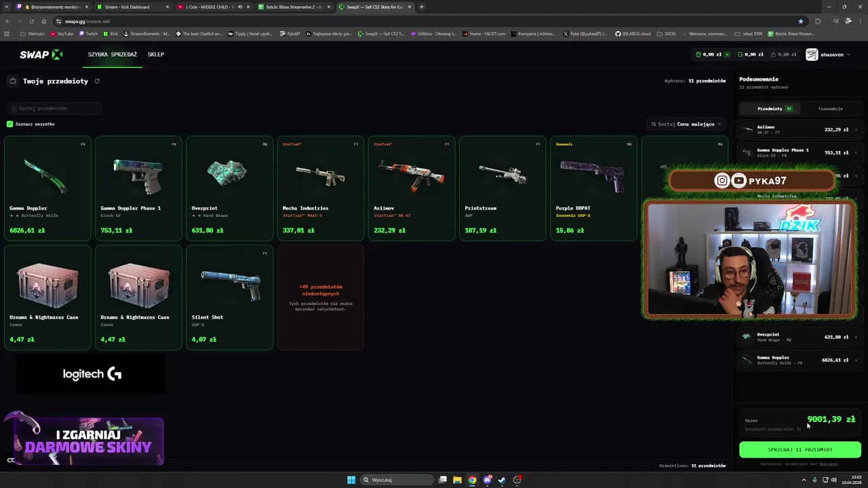This screenshot has height=488, width=868.
Task: Remove Overprint from the summary list
Action: 856,337
